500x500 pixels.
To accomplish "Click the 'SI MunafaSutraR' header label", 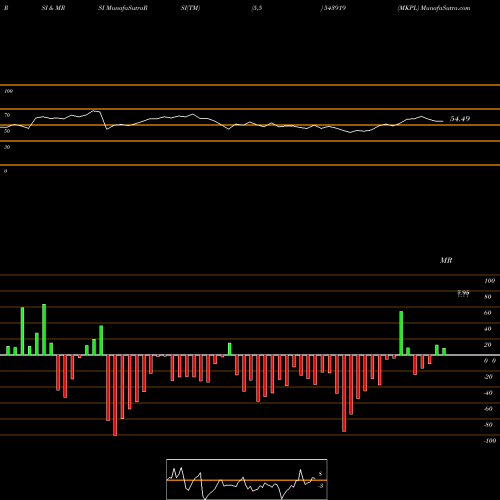I will click(x=123, y=8).
